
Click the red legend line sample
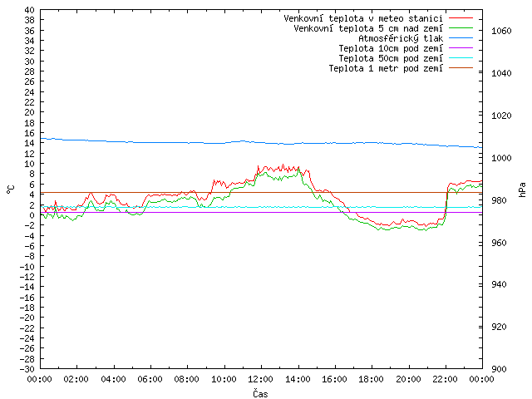(x=461, y=18)
